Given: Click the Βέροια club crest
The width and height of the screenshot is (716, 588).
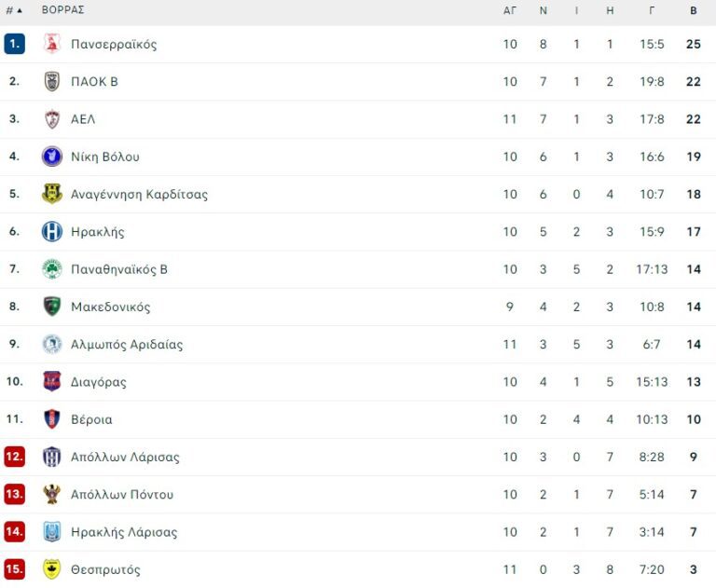Looking at the screenshot, I should [52, 419].
